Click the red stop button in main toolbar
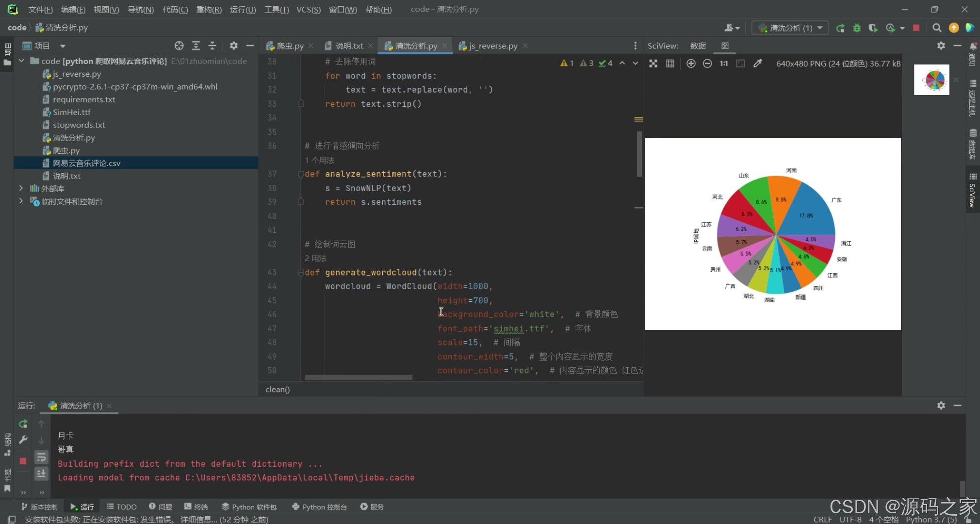The width and height of the screenshot is (980, 524). pyautogui.click(x=916, y=28)
